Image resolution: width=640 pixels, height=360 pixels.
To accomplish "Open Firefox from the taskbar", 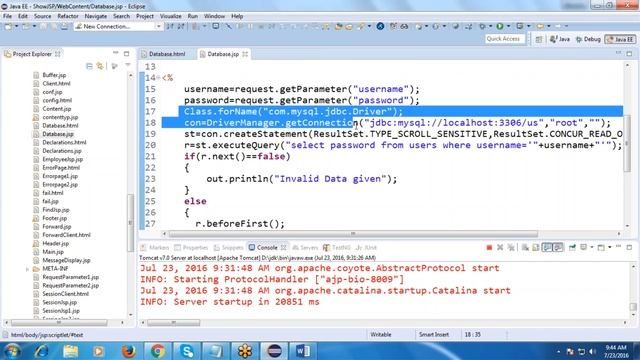I will [x=128, y=351].
